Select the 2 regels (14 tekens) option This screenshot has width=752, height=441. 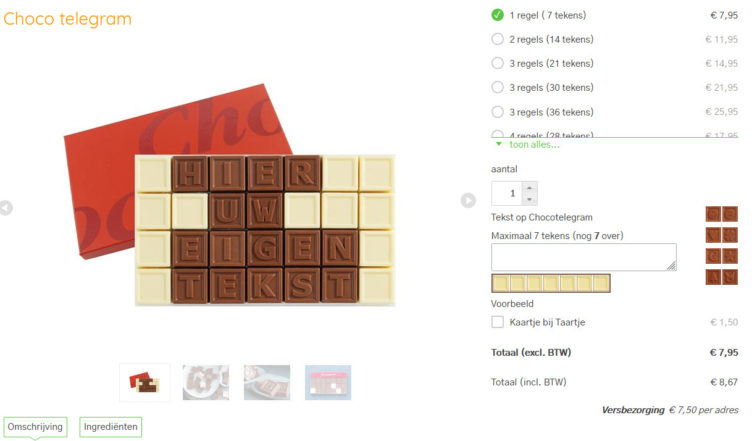498,39
